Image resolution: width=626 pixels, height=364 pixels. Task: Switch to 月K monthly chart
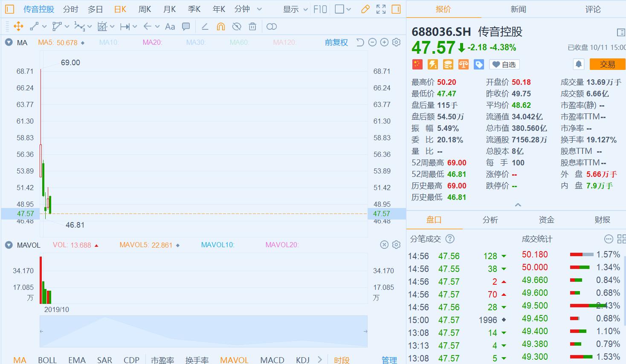tap(170, 9)
